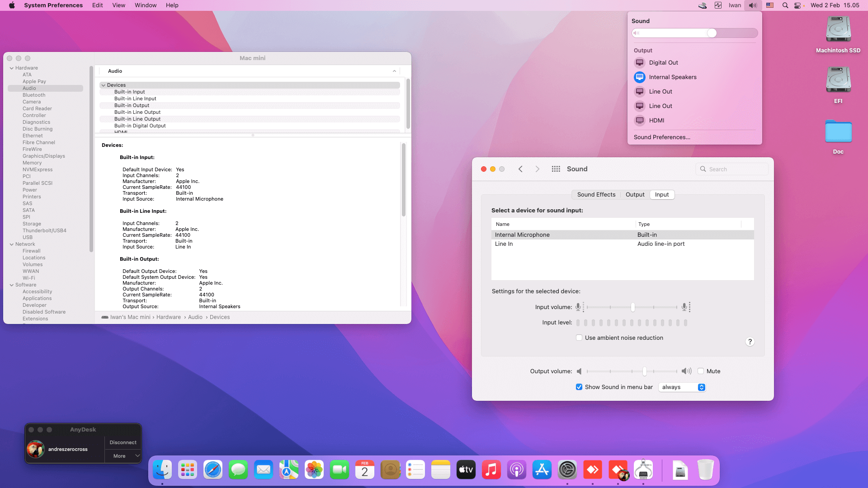Collapse the Devices disclosure triangle

click(x=104, y=85)
